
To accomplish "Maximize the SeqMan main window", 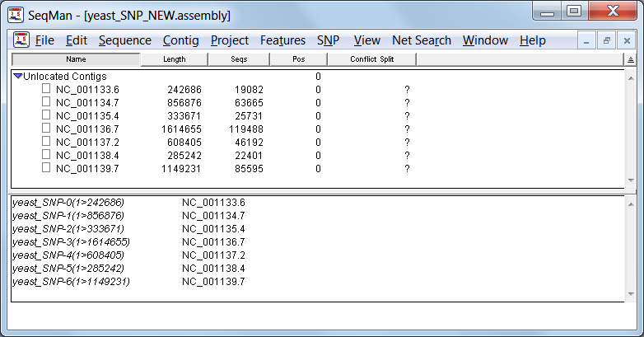I will (574, 11).
